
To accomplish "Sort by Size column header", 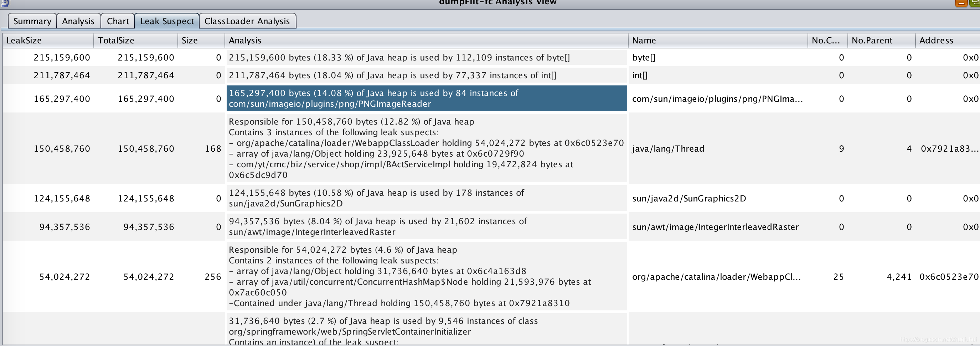I will click(x=201, y=40).
